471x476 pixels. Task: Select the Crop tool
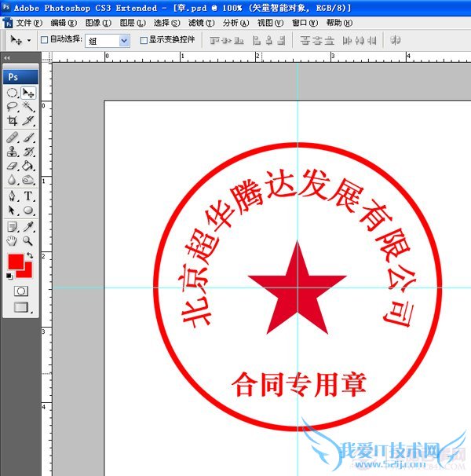[x=12, y=120]
